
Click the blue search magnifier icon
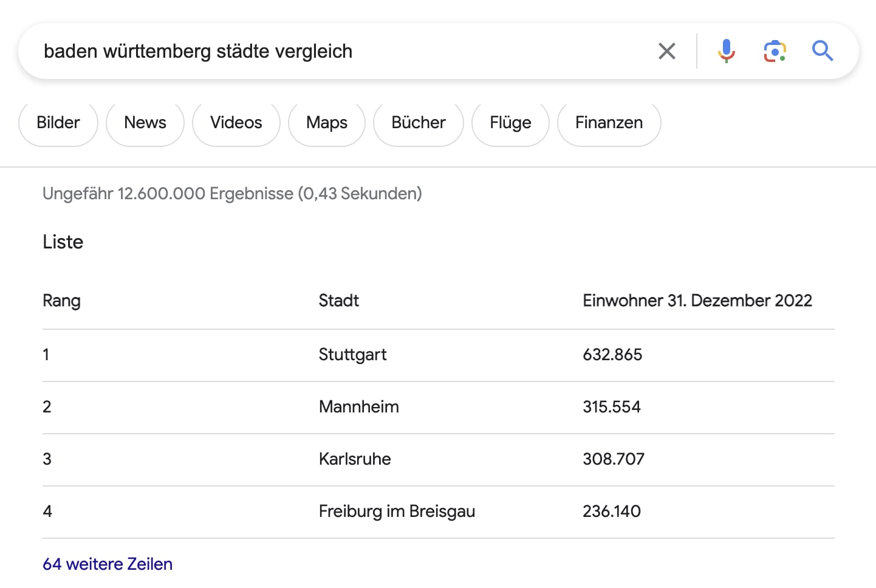tap(823, 51)
